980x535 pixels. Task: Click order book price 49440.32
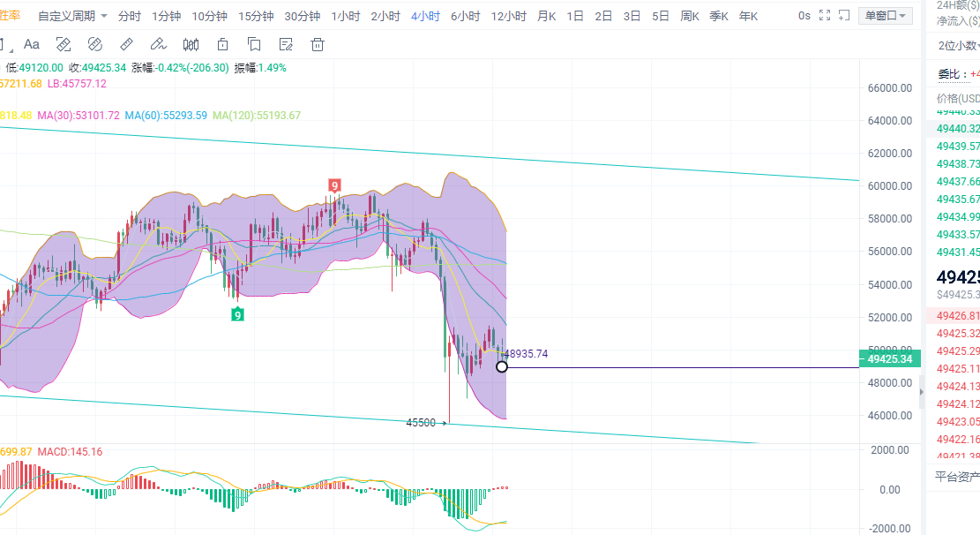958,129
